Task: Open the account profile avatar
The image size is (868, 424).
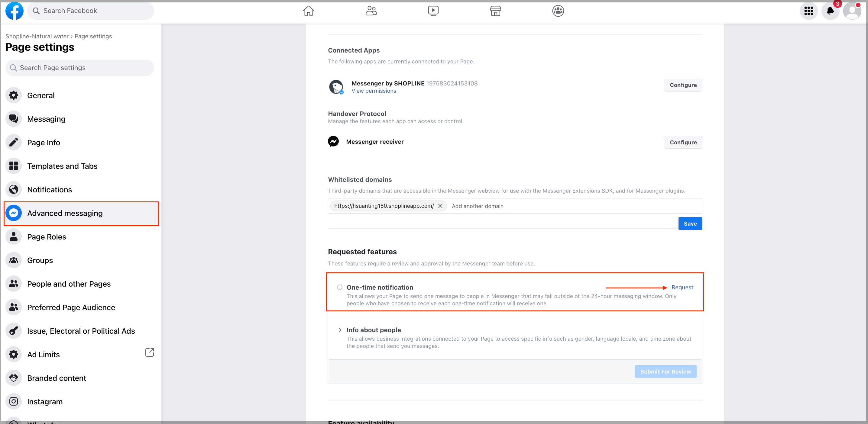Action: pyautogui.click(x=852, y=11)
